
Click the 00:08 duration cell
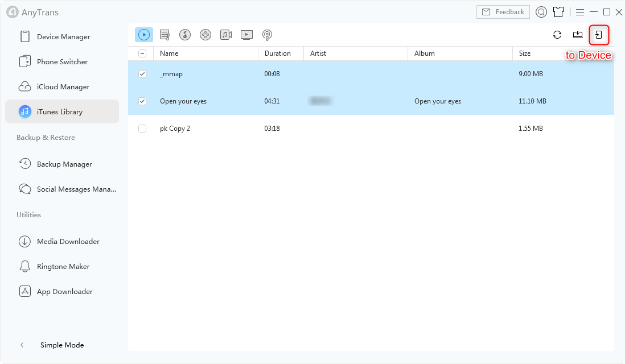coord(272,74)
